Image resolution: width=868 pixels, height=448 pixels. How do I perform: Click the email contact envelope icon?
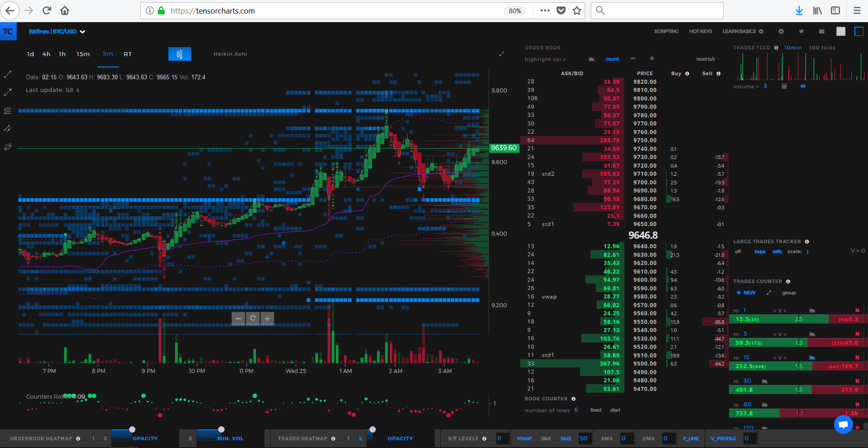[821, 31]
